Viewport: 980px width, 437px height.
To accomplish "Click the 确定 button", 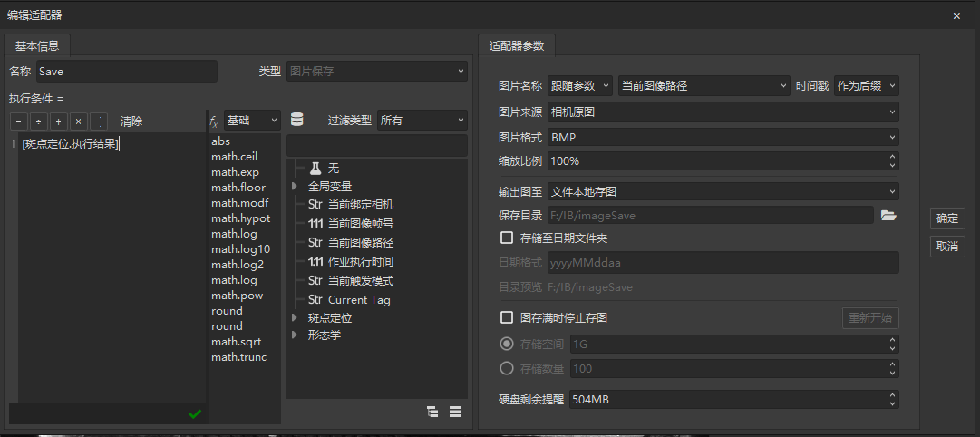I will (946, 218).
